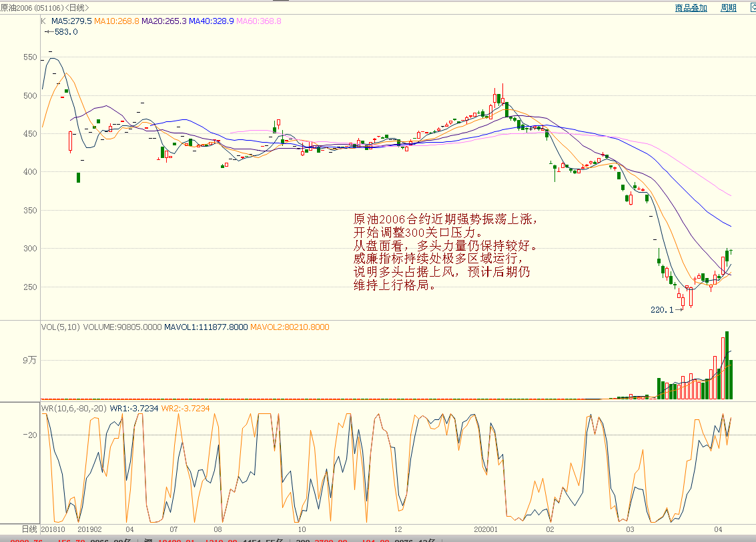Open the 商品叠加 overlay link
Screen dimensions: 756x542
pyautogui.click(x=691, y=8)
